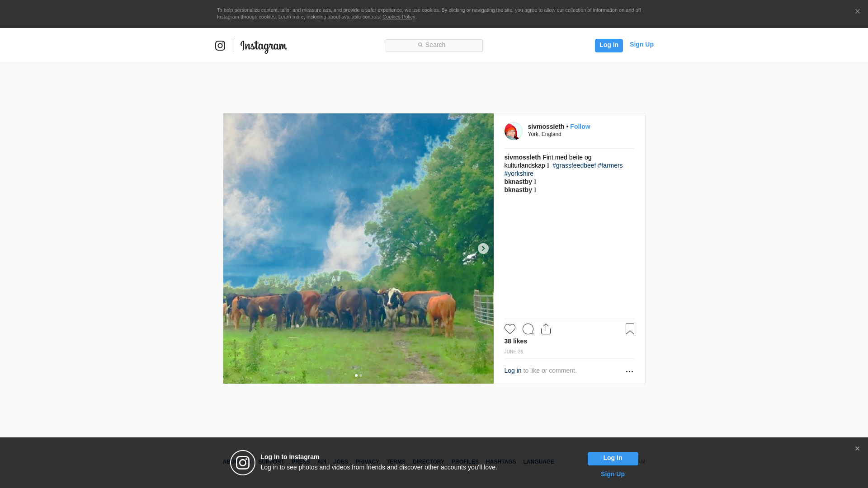Follow sivmossleth via Follow link
The width and height of the screenshot is (868, 488).
(x=580, y=127)
